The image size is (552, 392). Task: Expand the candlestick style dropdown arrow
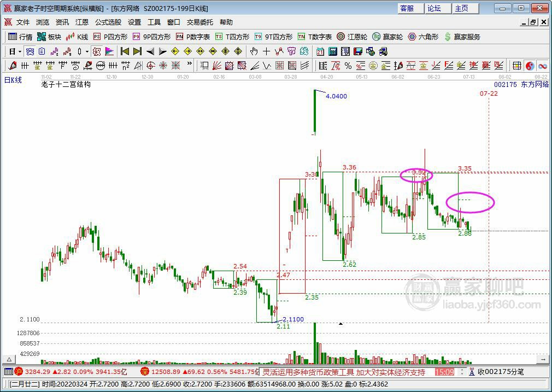pos(86,52)
